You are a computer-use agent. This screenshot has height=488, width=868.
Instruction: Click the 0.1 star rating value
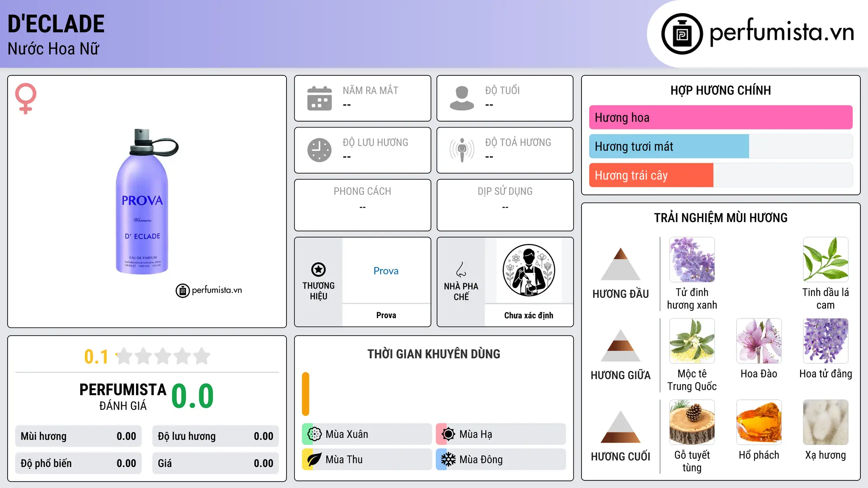96,357
